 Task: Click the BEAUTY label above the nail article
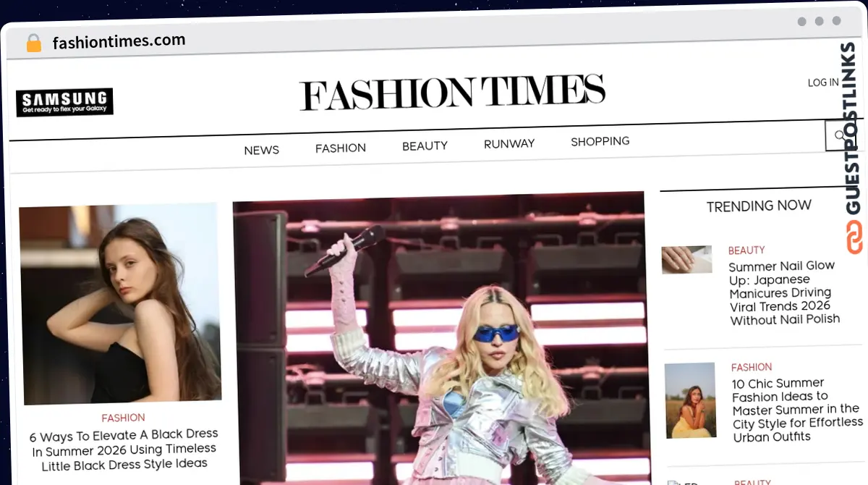(x=746, y=250)
